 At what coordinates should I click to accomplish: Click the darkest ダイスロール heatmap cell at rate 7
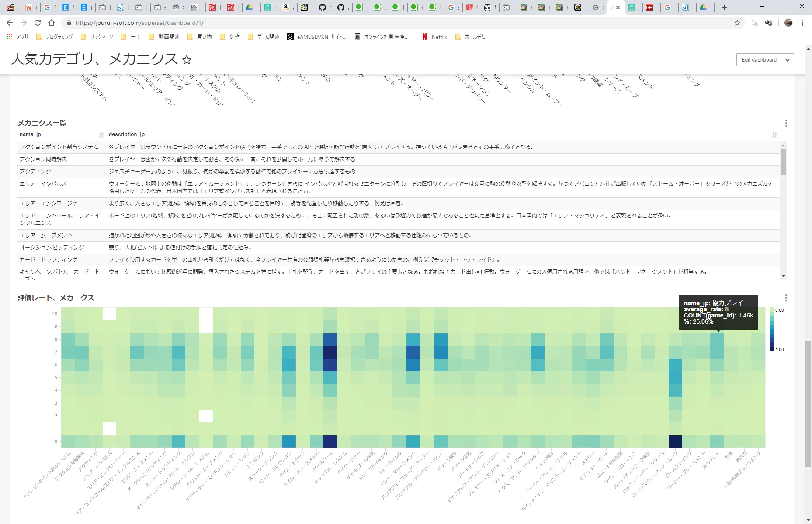[330, 352]
